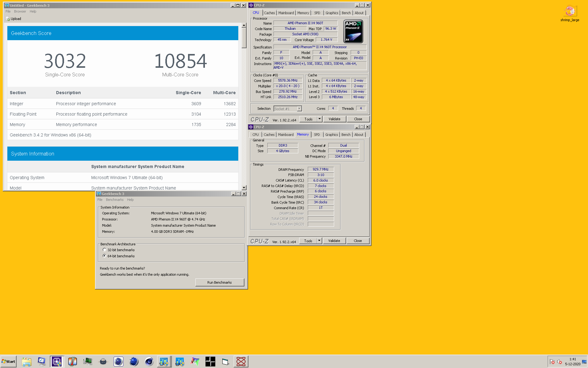The height and width of the screenshot is (368, 588).
Task: Open Memory tab in the CPU tab window
Action: click(303, 13)
